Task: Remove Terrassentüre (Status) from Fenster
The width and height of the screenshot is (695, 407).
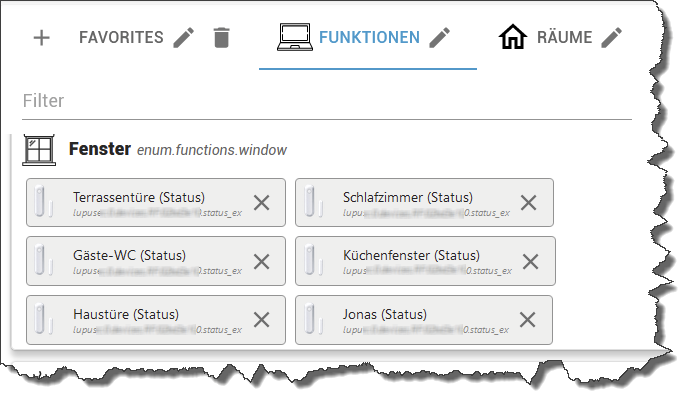Action: coord(262,203)
